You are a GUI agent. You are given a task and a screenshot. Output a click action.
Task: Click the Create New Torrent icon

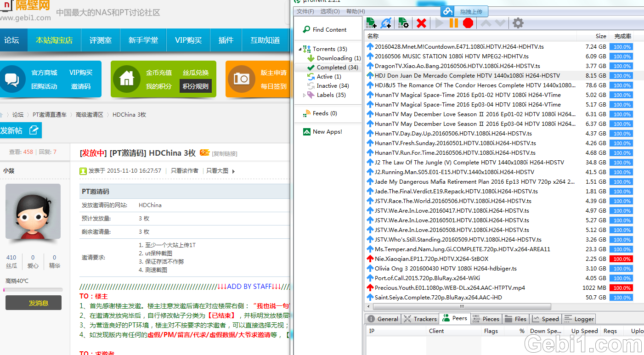tap(403, 23)
